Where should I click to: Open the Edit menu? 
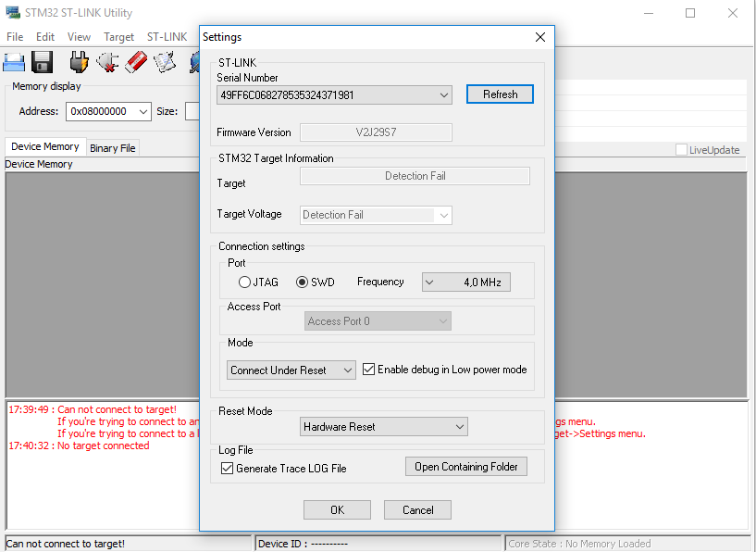45,37
